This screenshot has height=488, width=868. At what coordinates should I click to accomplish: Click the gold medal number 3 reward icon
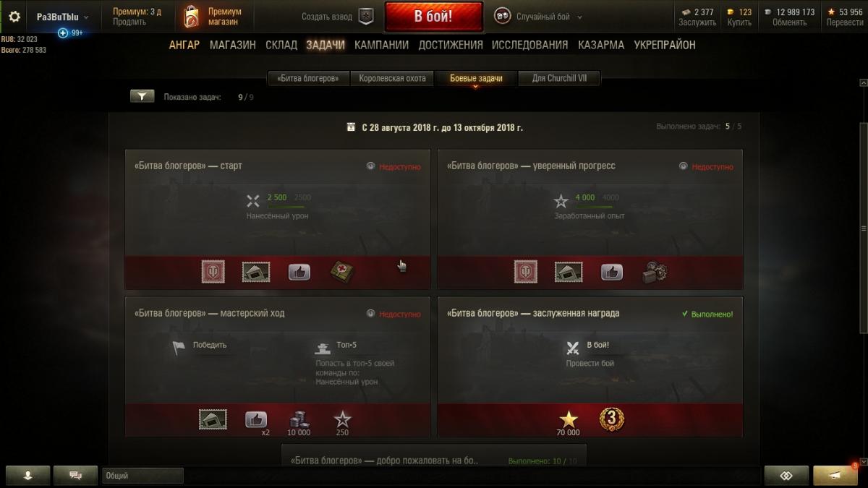612,418
